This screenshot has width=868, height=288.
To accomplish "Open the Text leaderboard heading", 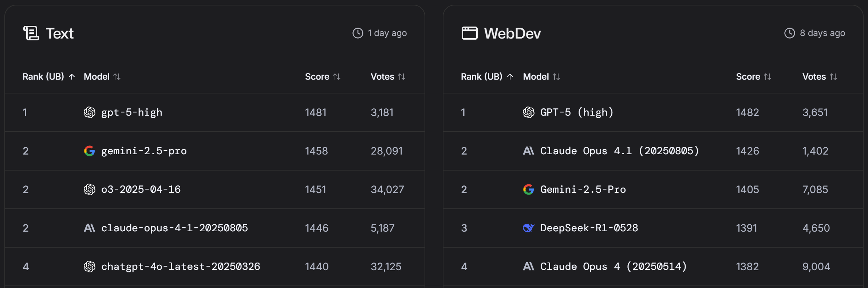I will tap(60, 33).
